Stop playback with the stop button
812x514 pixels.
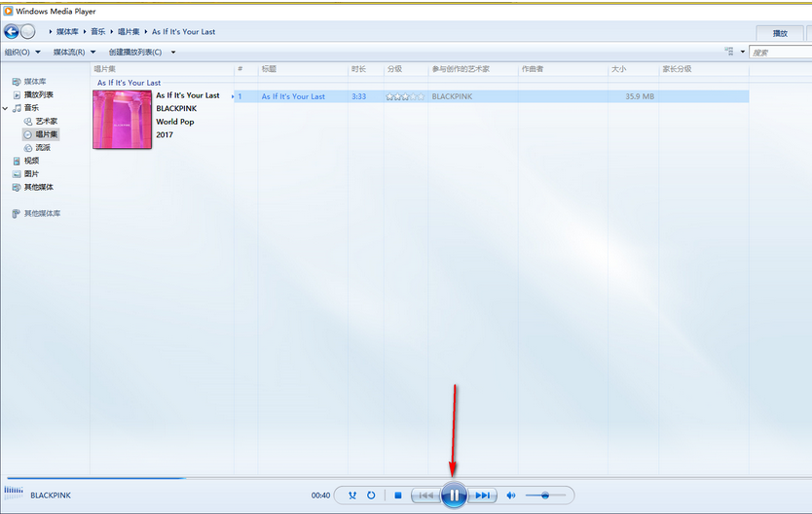pyautogui.click(x=397, y=496)
